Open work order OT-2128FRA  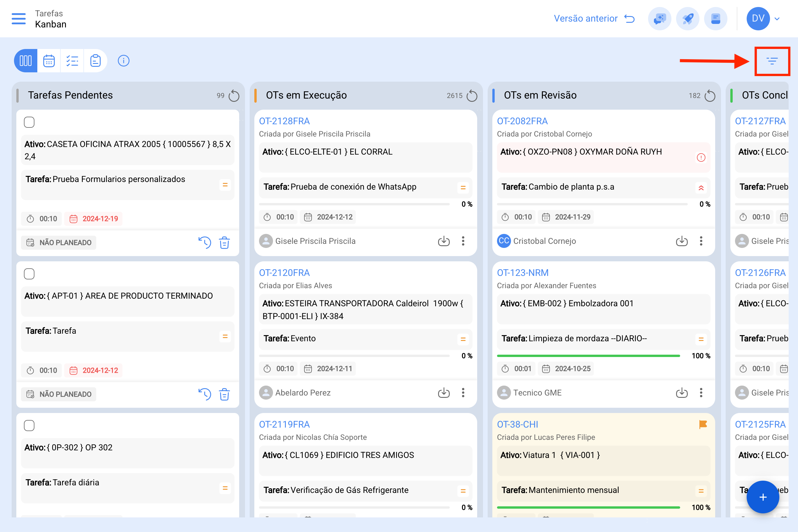tap(284, 121)
